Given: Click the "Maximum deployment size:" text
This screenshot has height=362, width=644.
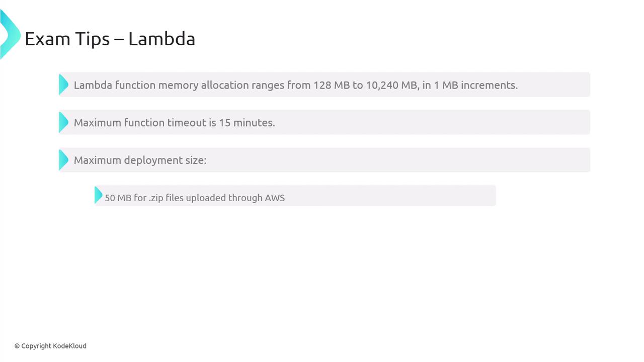Looking at the screenshot, I should (x=140, y=160).
